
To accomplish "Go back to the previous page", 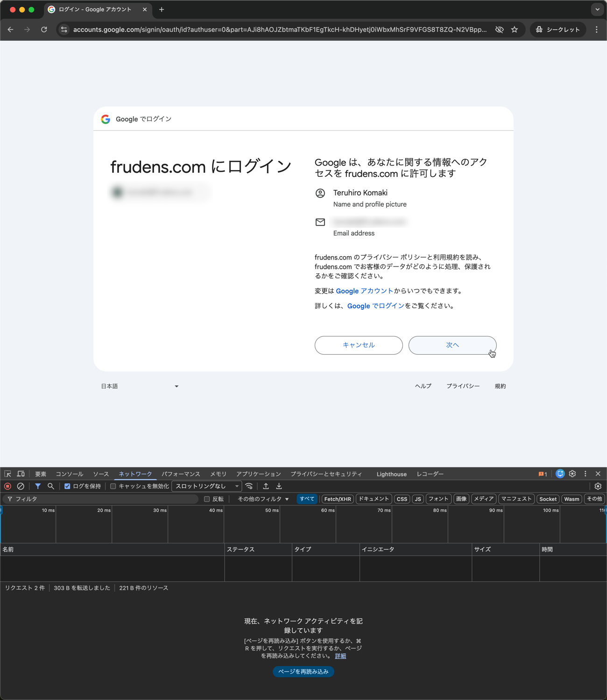I will coord(10,29).
